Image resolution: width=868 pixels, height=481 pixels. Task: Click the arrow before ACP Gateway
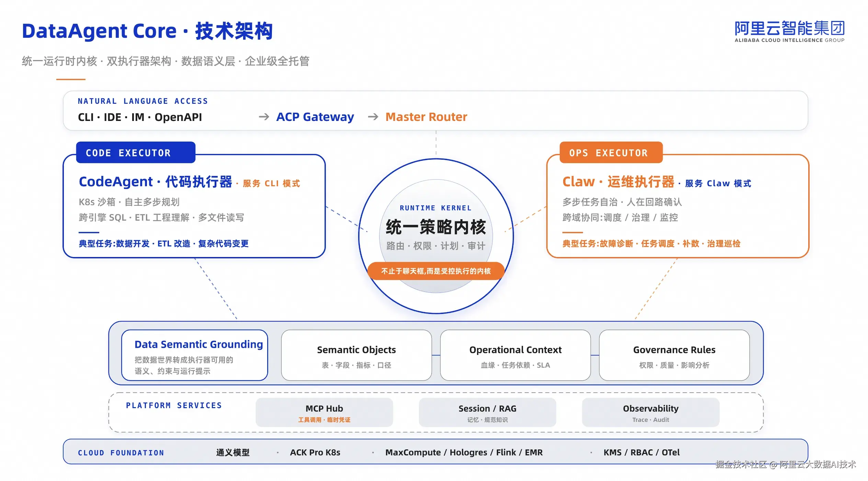tap(264, 117)
